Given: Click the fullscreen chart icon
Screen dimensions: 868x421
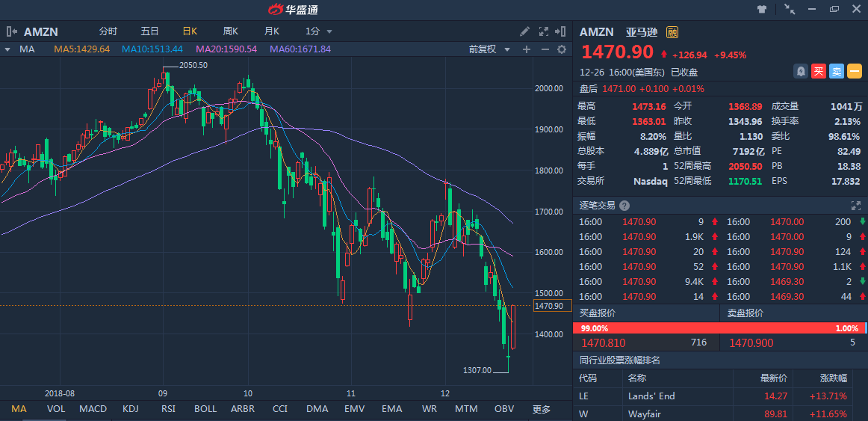Looking at the screenshot, I should (543, 31).
